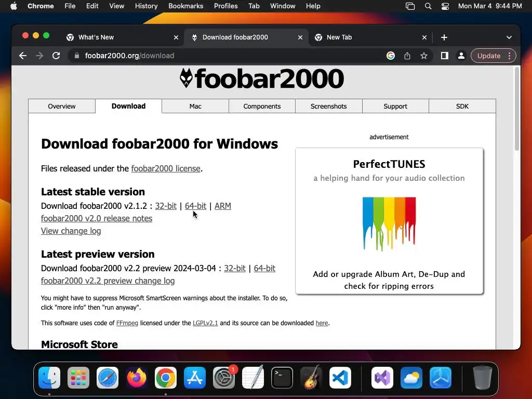532x399 pixels.
Task: Open Chrome three-dot menu
Action: pos(510,56)
